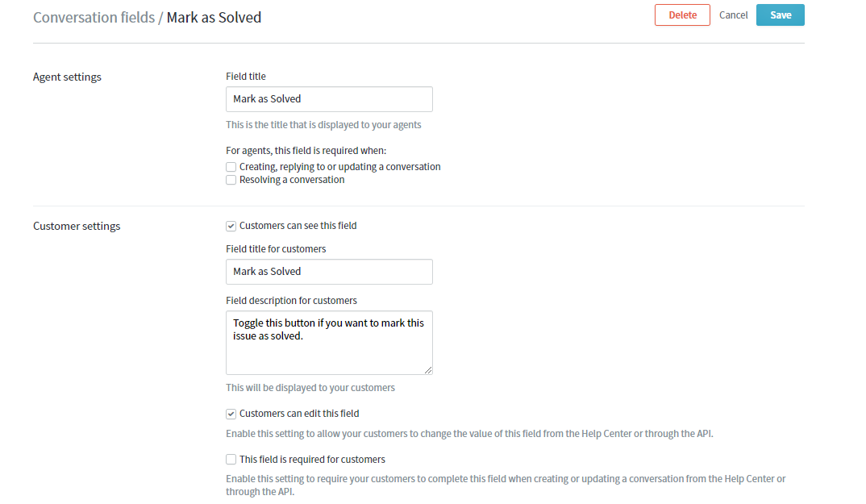Focus the agent Field title input
Image resolution: width=866 pixels, height=504 pixels.
pyautogui.click(x=329, y=99)
